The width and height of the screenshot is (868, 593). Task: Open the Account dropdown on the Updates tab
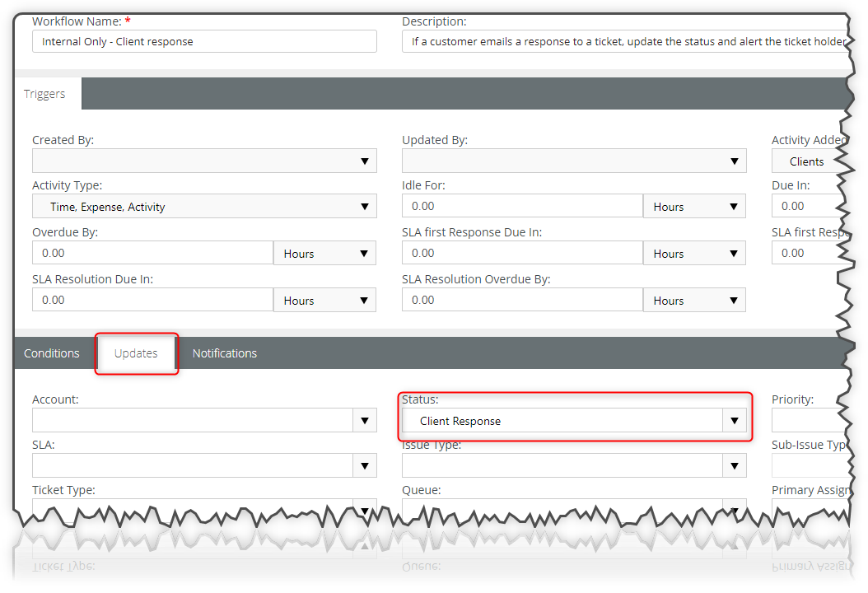[x=365, y=420]
